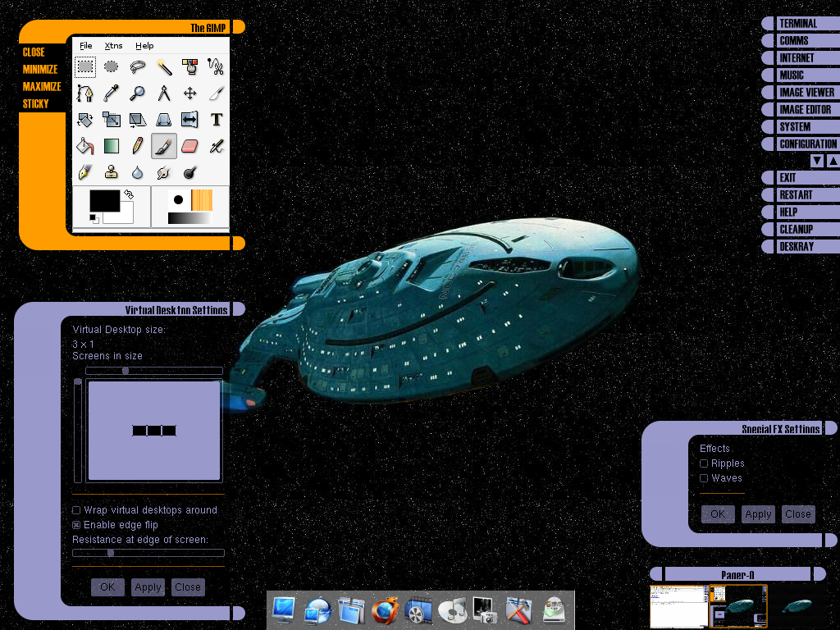Toggle the Enable edge flip checkbox
This screenshot has width=840, height=630.
click(76, 525)
